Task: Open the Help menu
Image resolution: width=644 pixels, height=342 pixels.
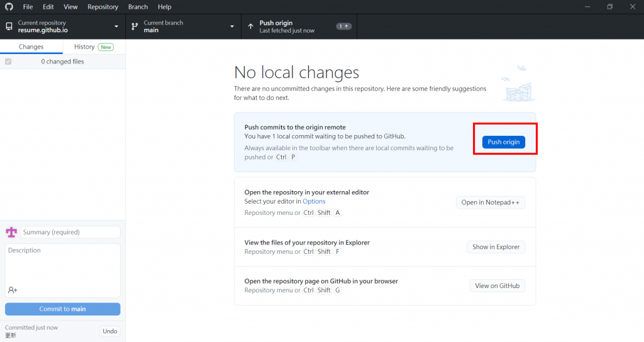Action: (x=165, y=7)
